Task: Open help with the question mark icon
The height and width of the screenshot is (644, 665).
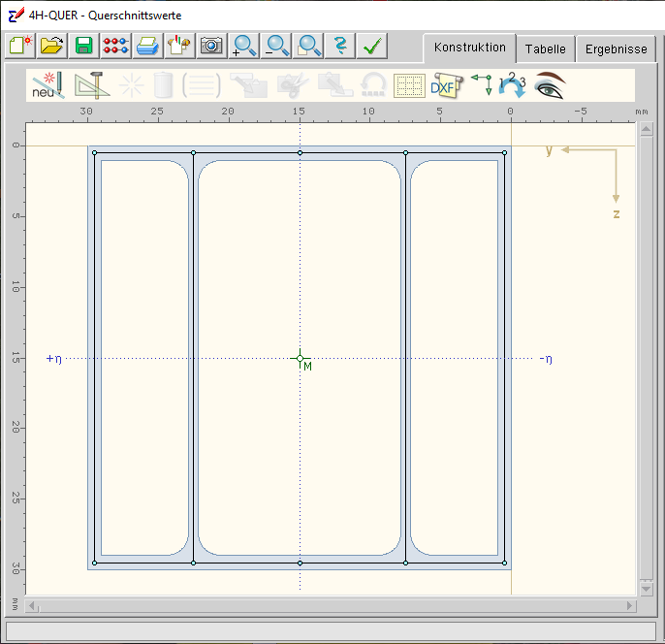Action: pos(339,46)
